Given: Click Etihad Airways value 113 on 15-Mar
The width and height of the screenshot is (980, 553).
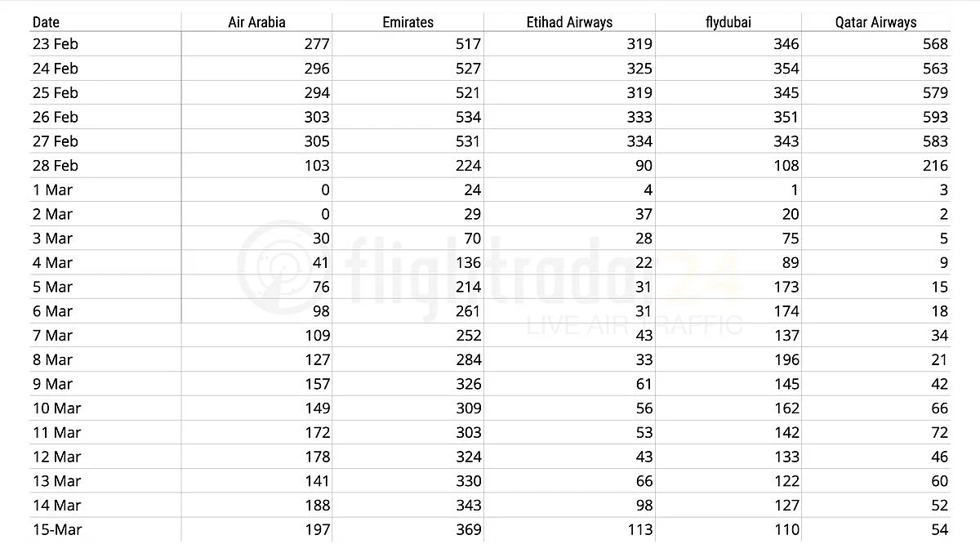Looking at the screenshot, I should (639, 529).
